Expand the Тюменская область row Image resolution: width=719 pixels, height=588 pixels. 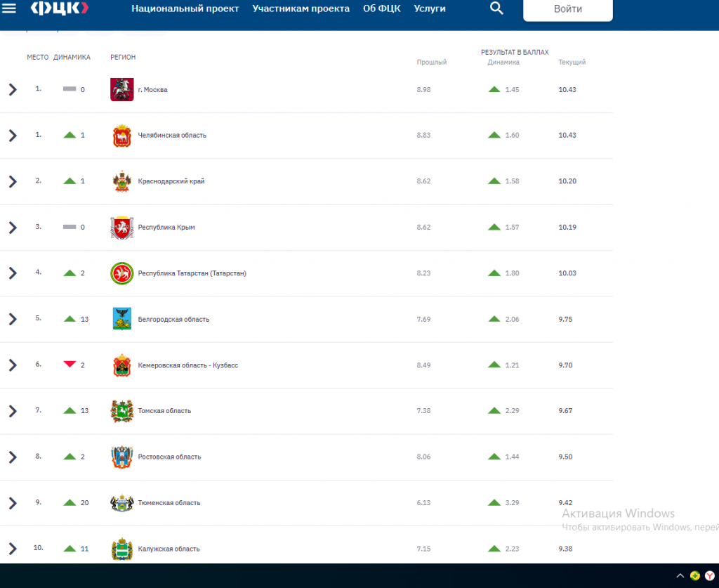tap(13, 503)
